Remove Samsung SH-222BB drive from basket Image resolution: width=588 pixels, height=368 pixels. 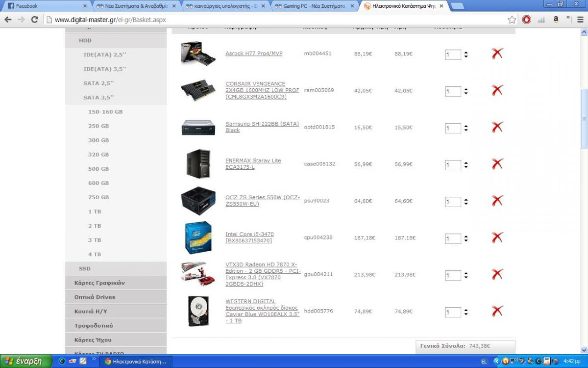point(497,127)
